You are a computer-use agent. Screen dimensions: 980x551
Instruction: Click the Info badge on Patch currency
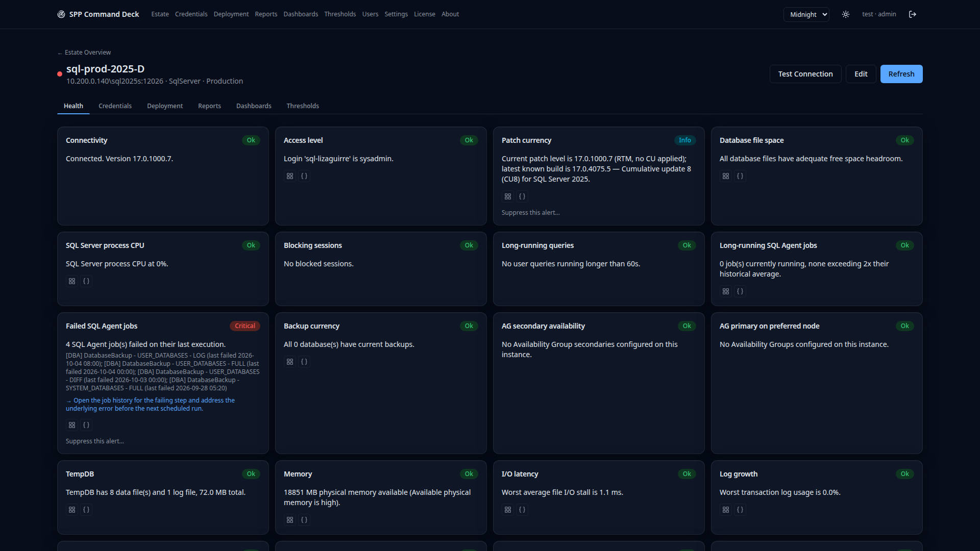(x=685, y=140)
